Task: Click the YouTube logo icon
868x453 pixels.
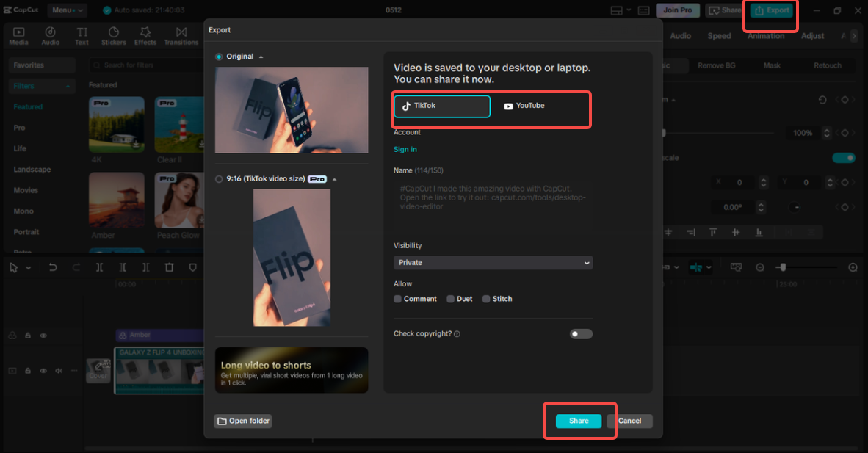Action: [508, 106]
